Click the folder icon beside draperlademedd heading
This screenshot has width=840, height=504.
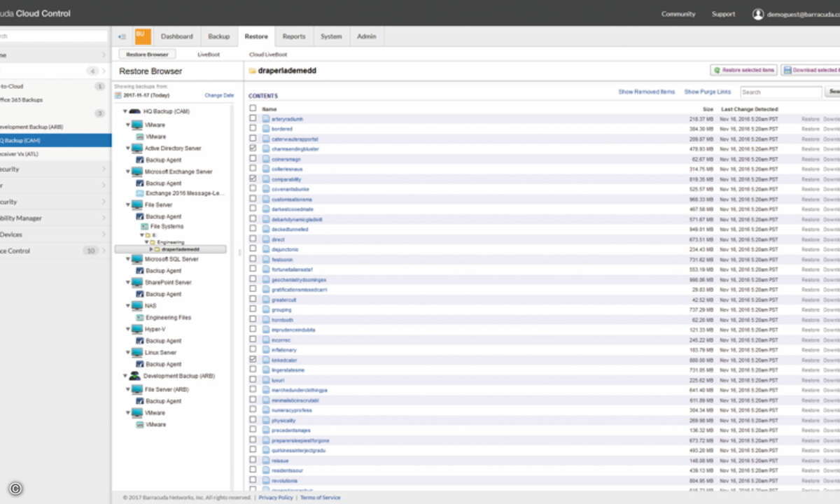pyautogui.click(x=252, y=71)
